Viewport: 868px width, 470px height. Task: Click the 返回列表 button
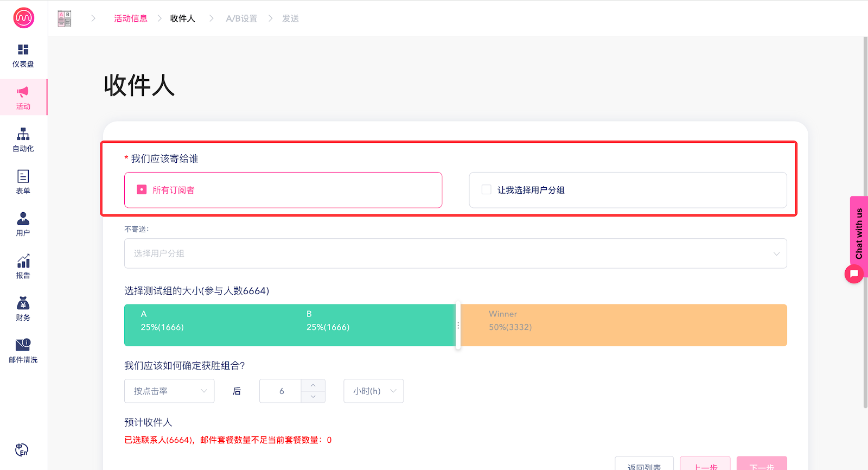(x=644, y=465)
